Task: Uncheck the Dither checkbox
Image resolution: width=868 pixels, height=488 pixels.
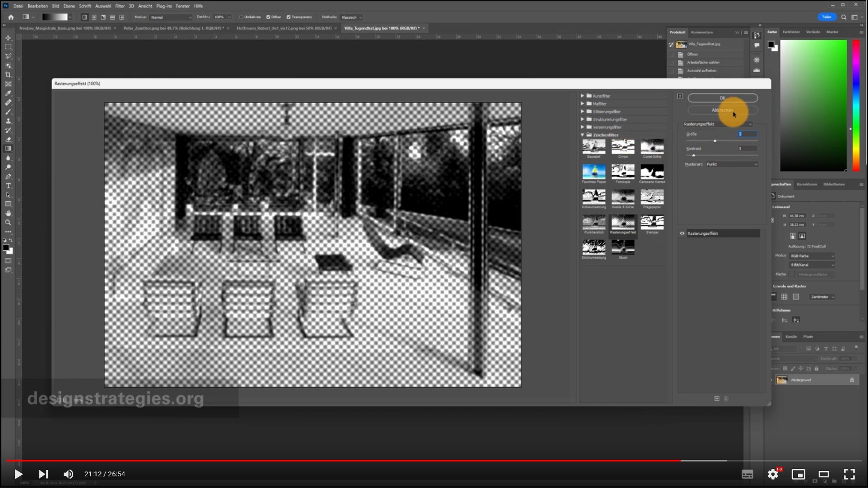Action: pos(268,17)
